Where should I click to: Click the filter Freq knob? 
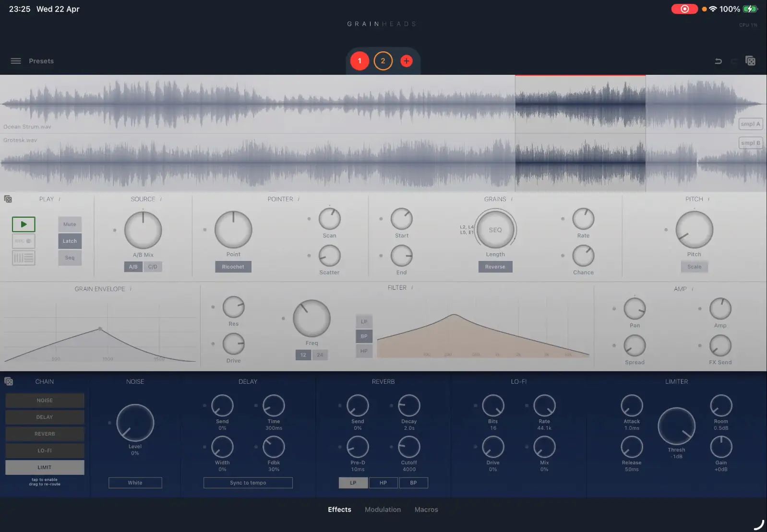[312, 319]
